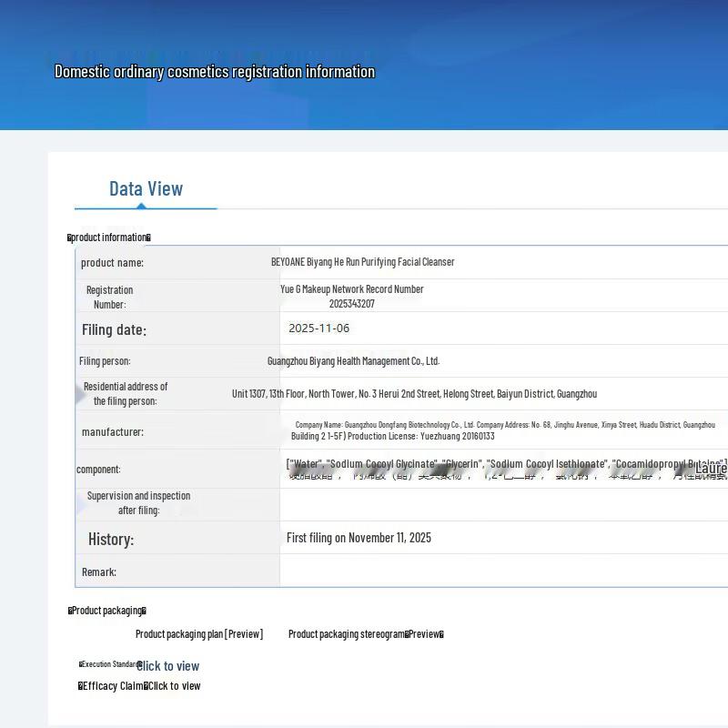This screenshot has height=728, width=728.
Task: Click the Filing date field label
Action: tap(114, 329)
